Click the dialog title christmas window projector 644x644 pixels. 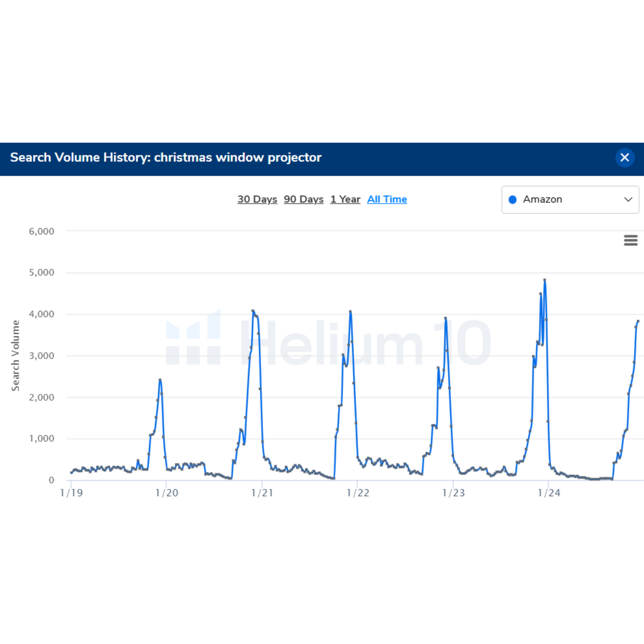pyautogui.click(x=238, y=157)
